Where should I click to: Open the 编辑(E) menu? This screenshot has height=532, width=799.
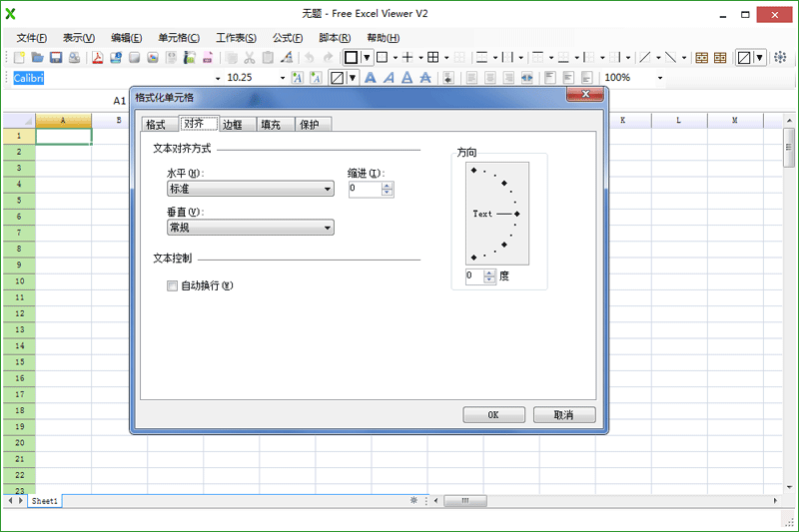[127, 38]
